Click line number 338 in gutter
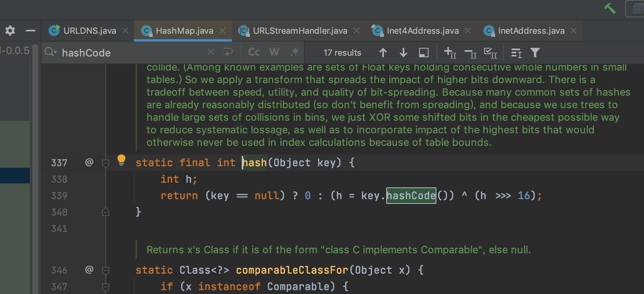 [59, 179]
